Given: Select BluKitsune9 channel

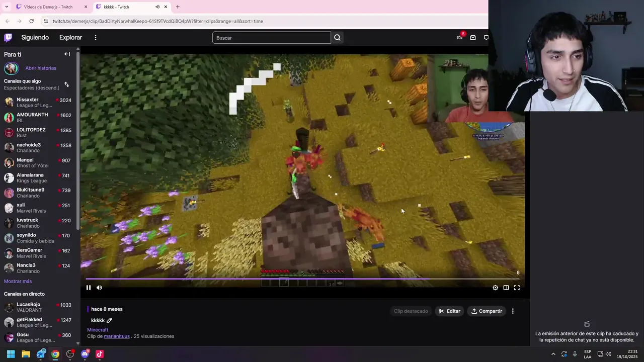Looking at the screenshot, I should point(38,193).
